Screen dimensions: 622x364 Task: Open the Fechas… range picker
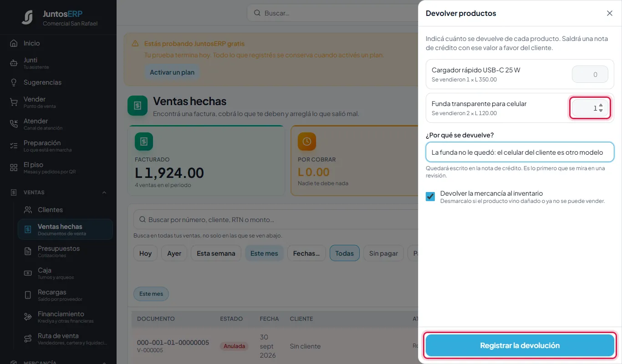pyautogui.click(x=306, y=253)
